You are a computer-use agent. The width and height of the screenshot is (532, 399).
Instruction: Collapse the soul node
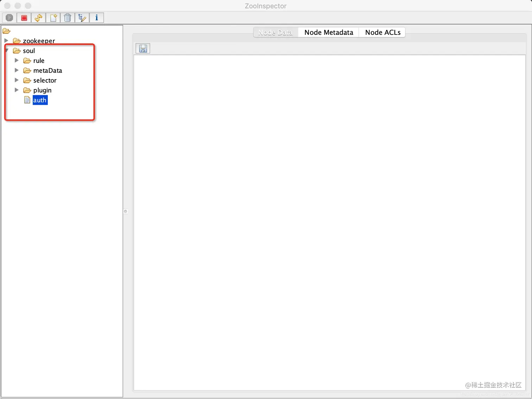point(7,50)
